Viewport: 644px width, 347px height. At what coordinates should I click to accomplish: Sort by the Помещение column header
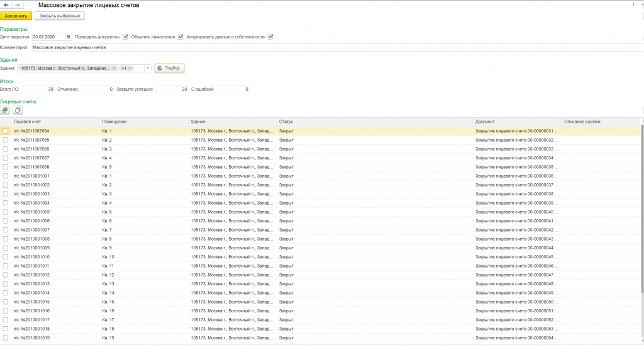(144, 122)
